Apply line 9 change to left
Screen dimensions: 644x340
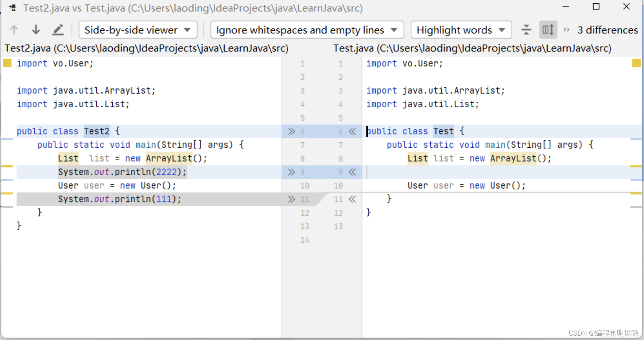(352, 172)
